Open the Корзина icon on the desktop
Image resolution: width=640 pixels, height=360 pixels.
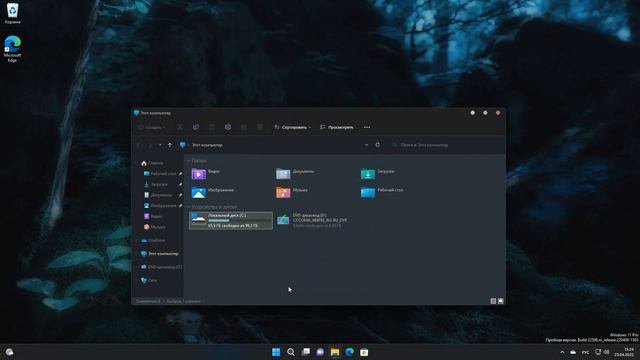pos(12,13)
